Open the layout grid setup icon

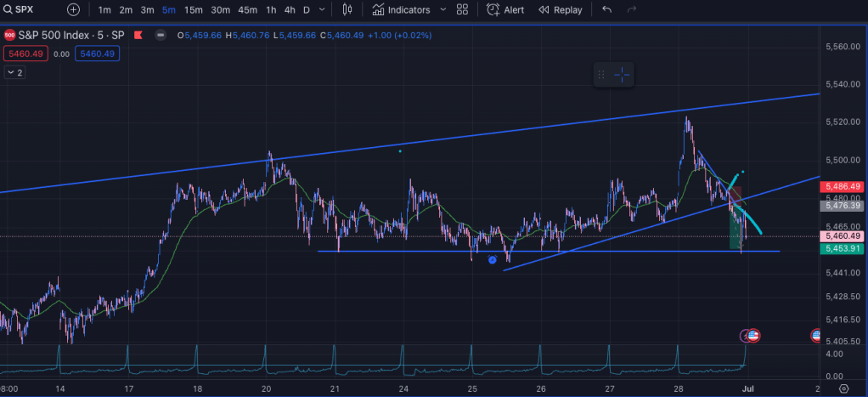coord(462,10)
